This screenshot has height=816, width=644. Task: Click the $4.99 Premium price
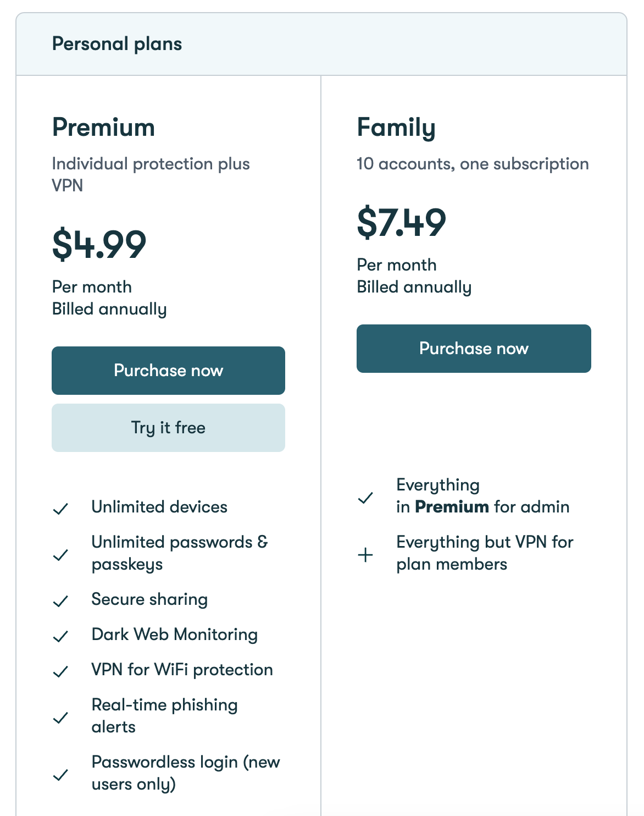point(99,245)
